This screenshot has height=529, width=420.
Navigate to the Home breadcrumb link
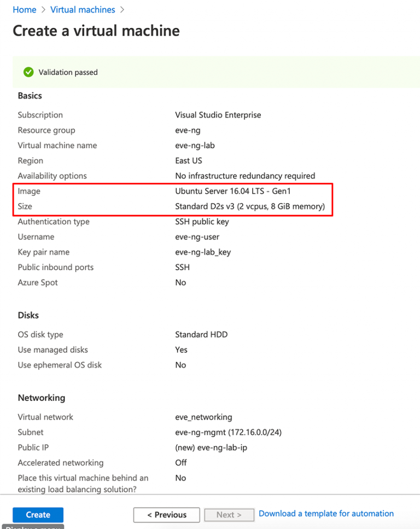coord(25,9)
